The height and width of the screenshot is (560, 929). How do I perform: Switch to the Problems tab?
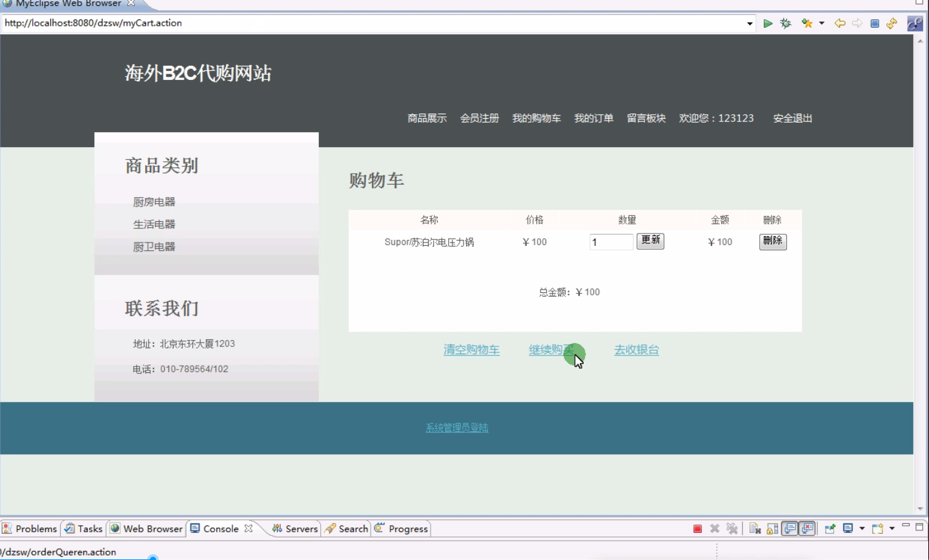(x=30, y=528)
